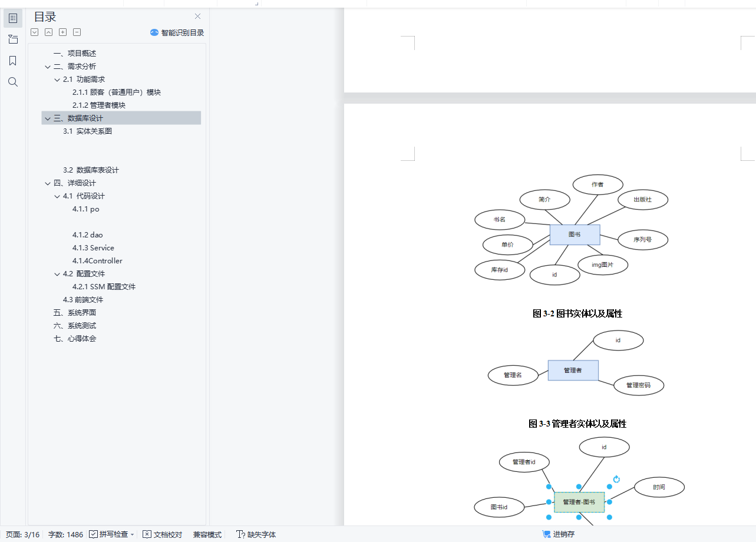Click the collapse-all outline levels button
The width and height of the screenshot is (756, 542).
tap(49, 32)
